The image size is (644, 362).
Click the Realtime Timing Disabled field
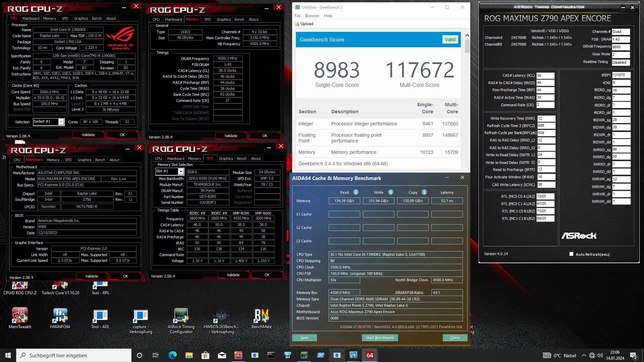621,62
